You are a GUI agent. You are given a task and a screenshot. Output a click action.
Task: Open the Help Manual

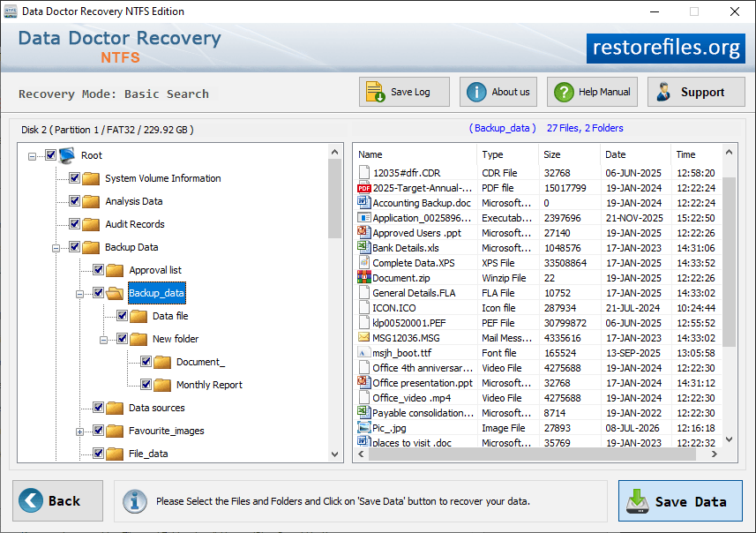[592, 92]
